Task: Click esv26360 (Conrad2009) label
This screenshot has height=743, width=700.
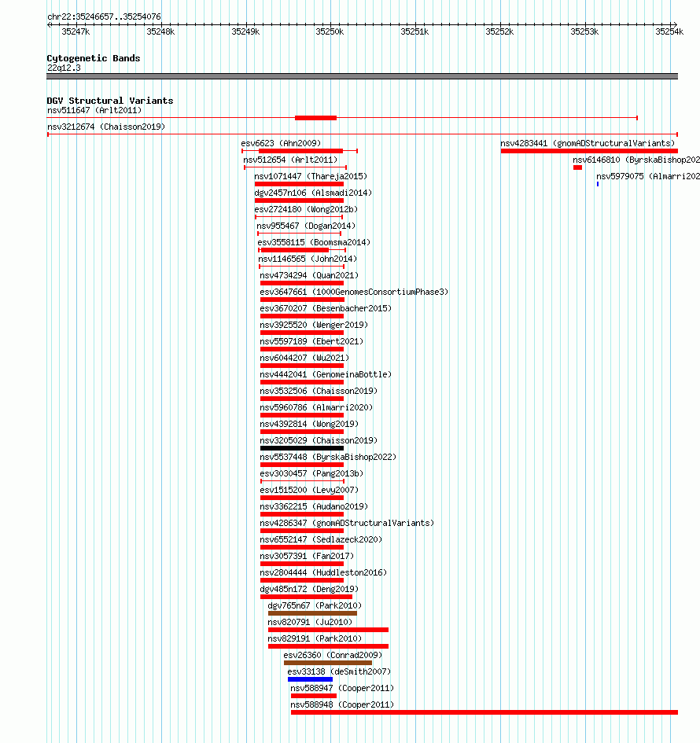Action: click(x=333, y=656)
